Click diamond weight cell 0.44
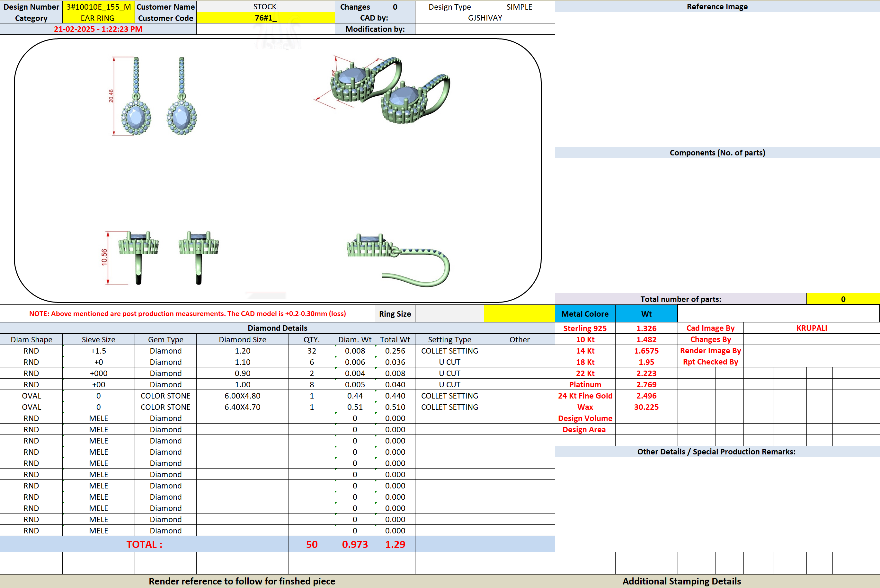The image size is (880, 588). [355, 396]
